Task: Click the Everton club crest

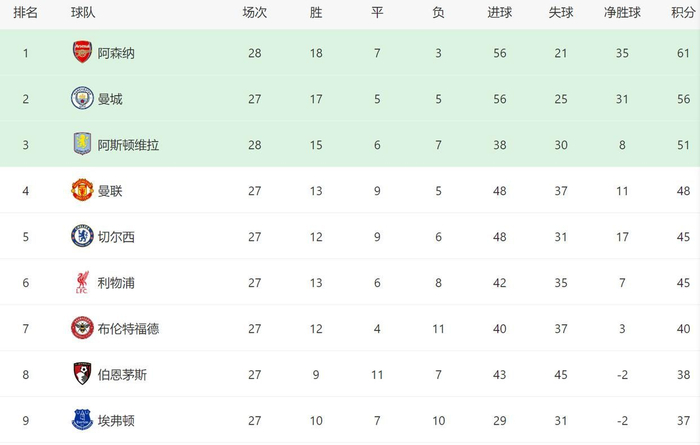Action: click(82, 420)
